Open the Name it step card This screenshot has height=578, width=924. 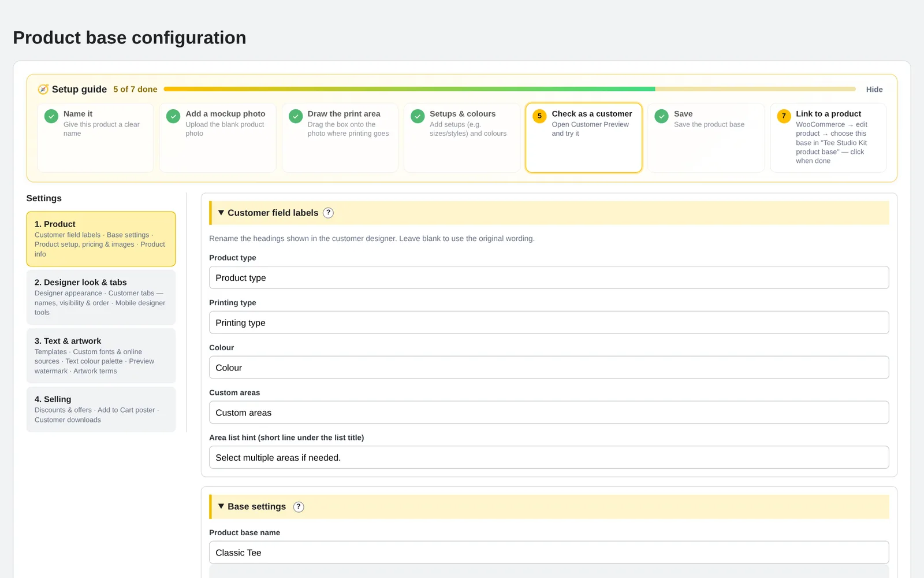(96, 138)
